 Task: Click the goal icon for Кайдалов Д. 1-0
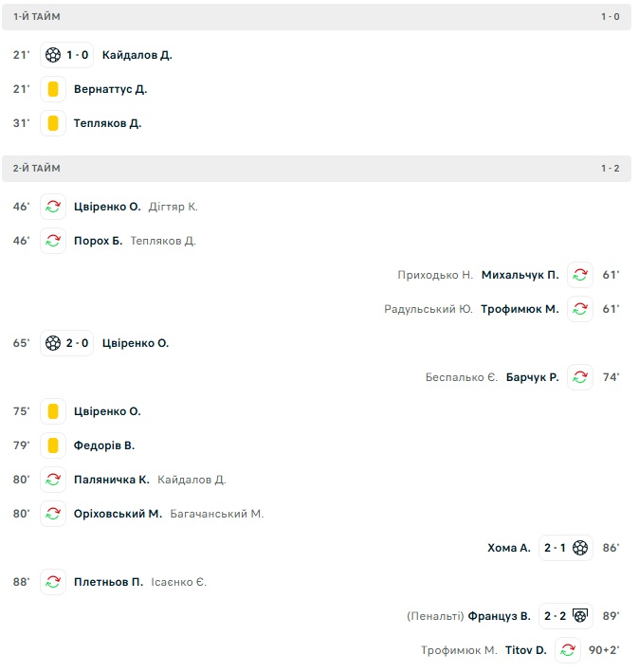click(53, 55)
